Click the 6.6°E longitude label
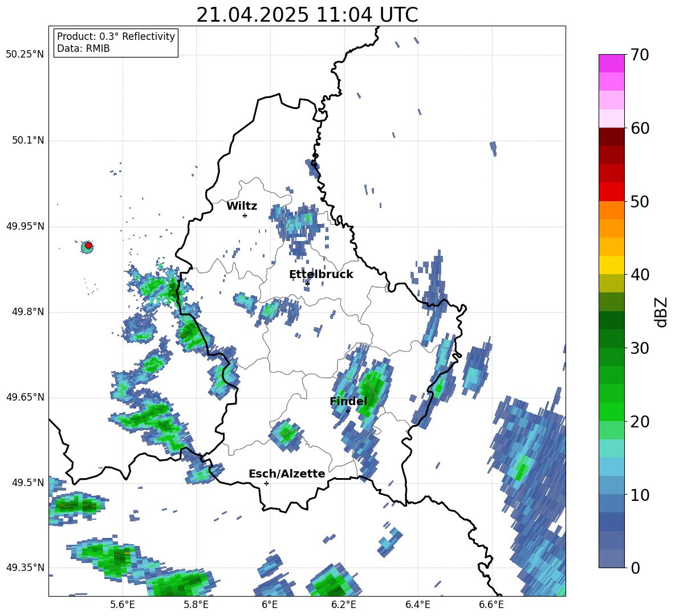 (491, 605)
